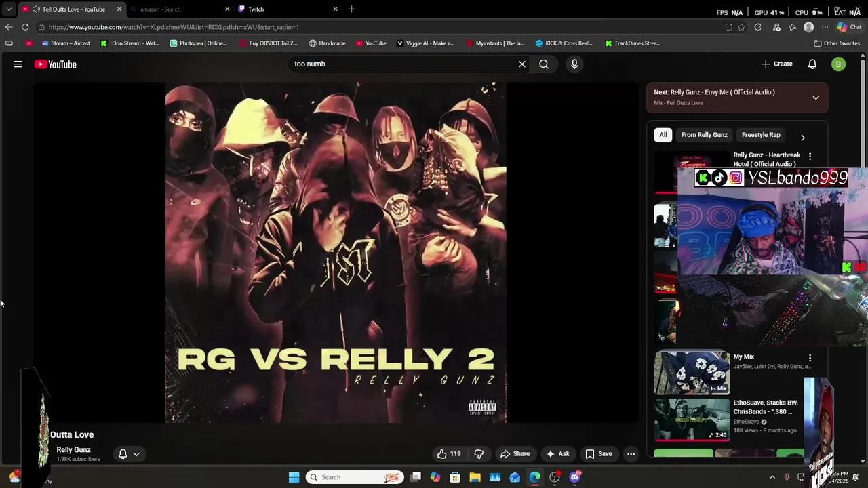Open the Create button
This screenshot has height=488, width=868.
point(776,64)
